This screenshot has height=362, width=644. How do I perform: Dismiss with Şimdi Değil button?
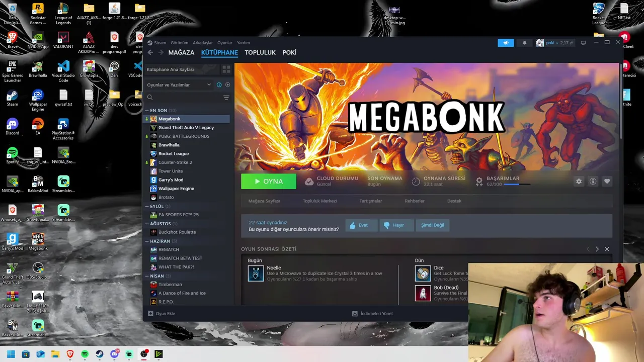point(433,225)
